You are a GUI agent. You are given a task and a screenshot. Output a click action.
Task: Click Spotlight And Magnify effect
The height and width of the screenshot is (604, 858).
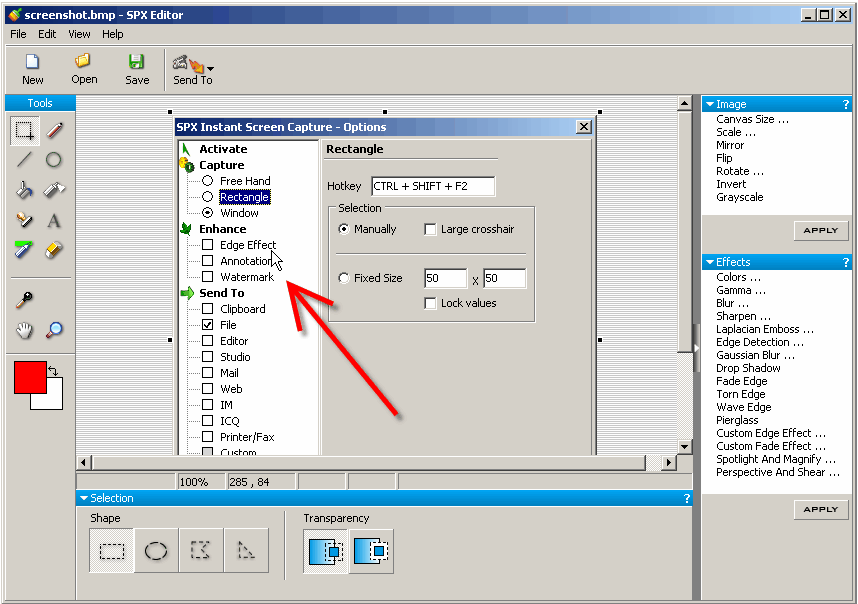[775, 459]
